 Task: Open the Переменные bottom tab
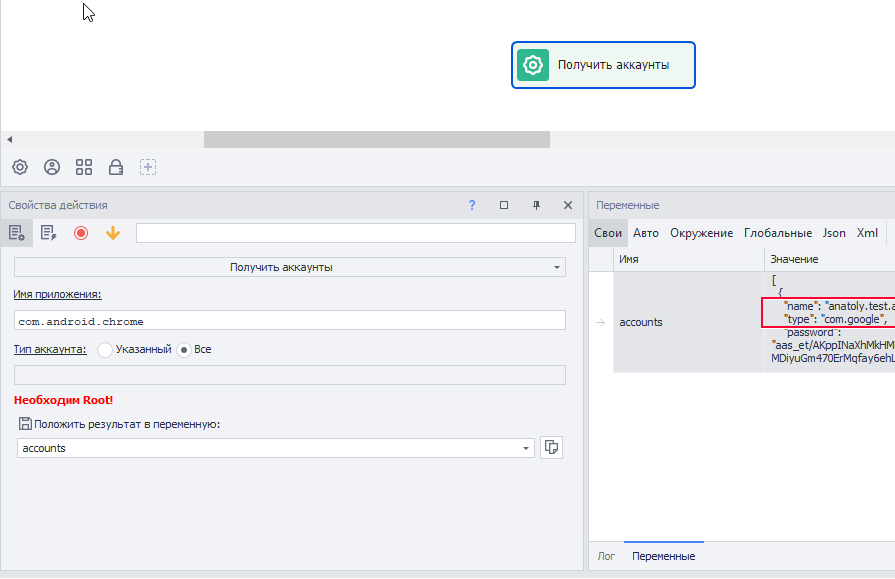[x=664, y=556]
